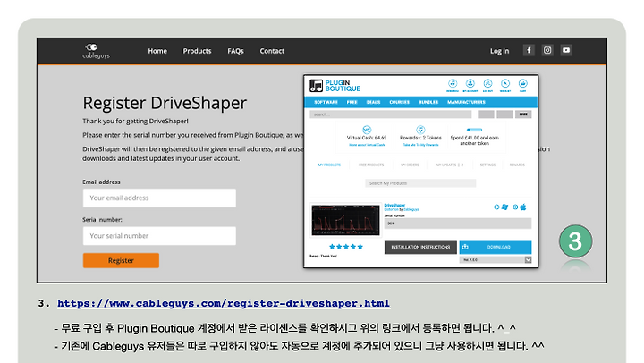Viewport: 644px width, 363px height.
Task: Click the Log in link
Action: [499, 51]
